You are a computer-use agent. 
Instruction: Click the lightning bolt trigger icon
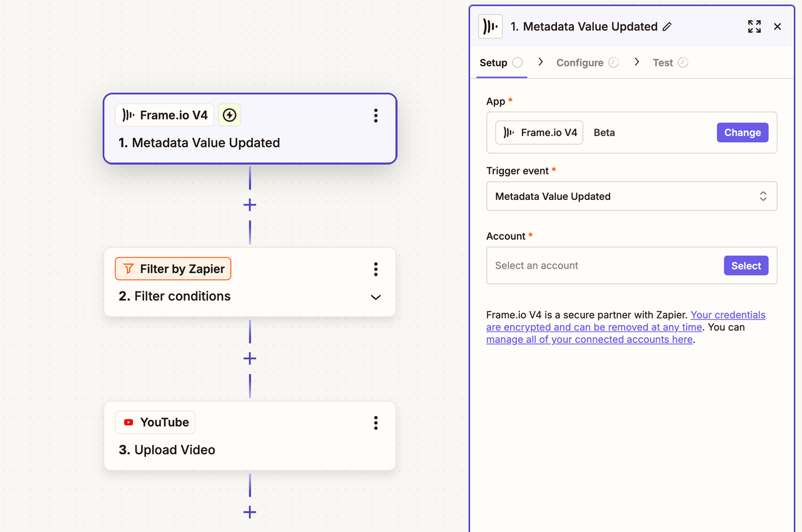229,115
